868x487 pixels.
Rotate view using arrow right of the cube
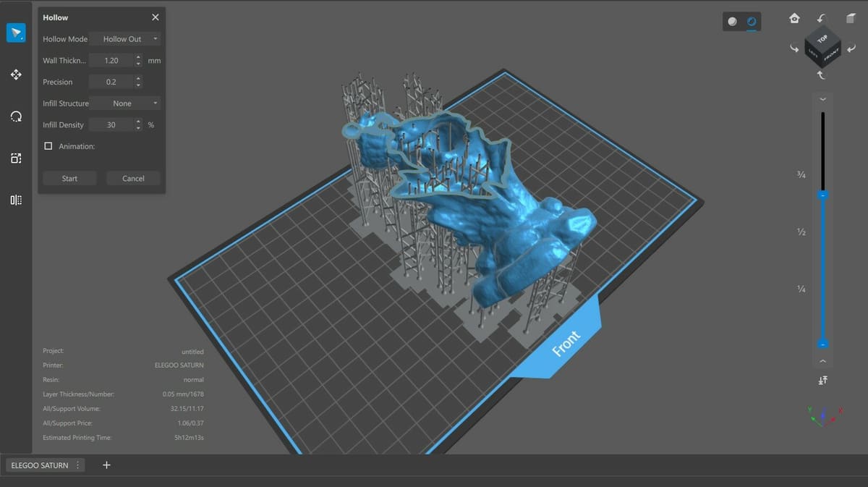click(x=851, y=48)
